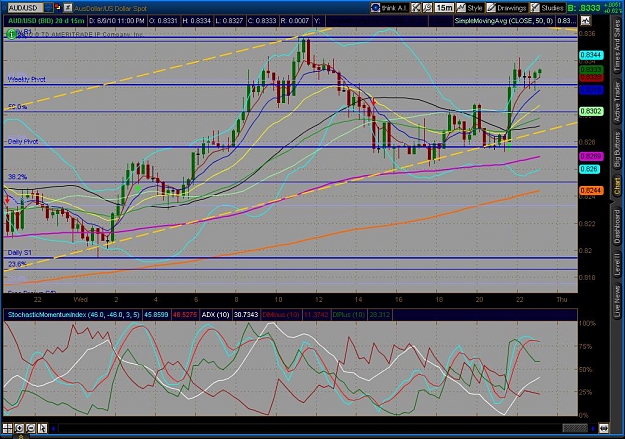Click the chart mode icon near price axis
The height and width of the screenshot is (439, 625).
click(586, 20)
